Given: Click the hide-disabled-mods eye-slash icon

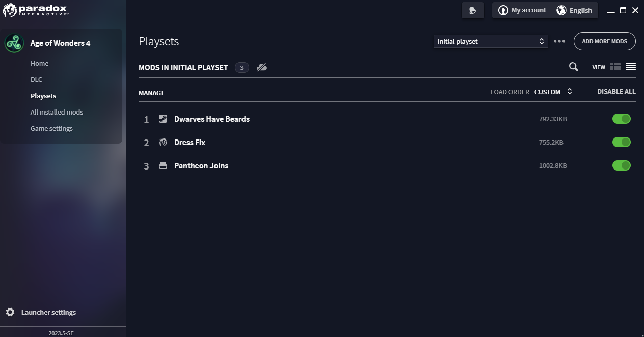Looking at the screenshot, I should (262, 67).
